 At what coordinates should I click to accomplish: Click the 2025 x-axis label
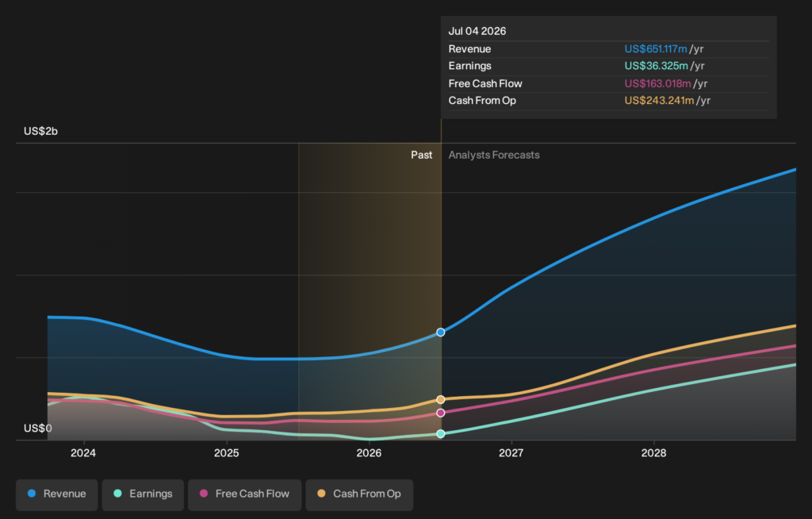pyautogui.click(x=227, y=453)
